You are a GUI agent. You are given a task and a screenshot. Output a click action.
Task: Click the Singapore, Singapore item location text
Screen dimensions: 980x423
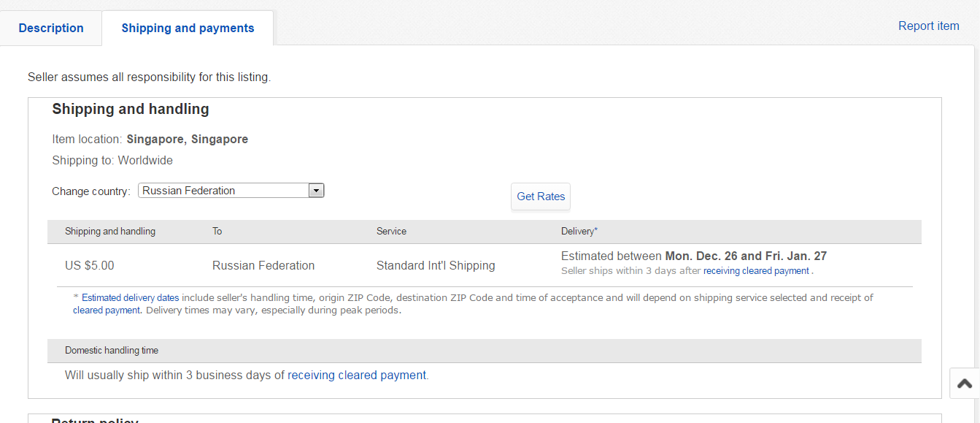click(x=187, y=140)
